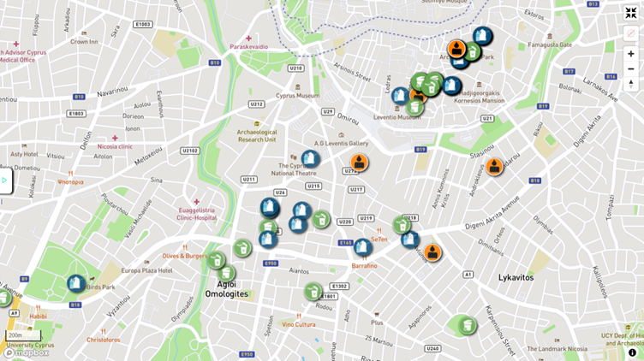The height and width of the screenshot is (361, 644).
Task: Open the Mapbox logo link
Action: (27, 352)
